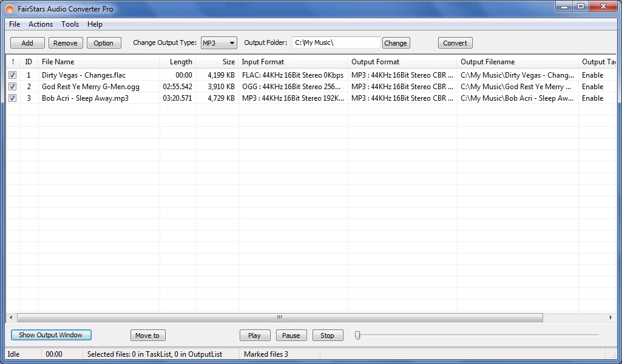Click the Output Format column header

coord(402,62)
